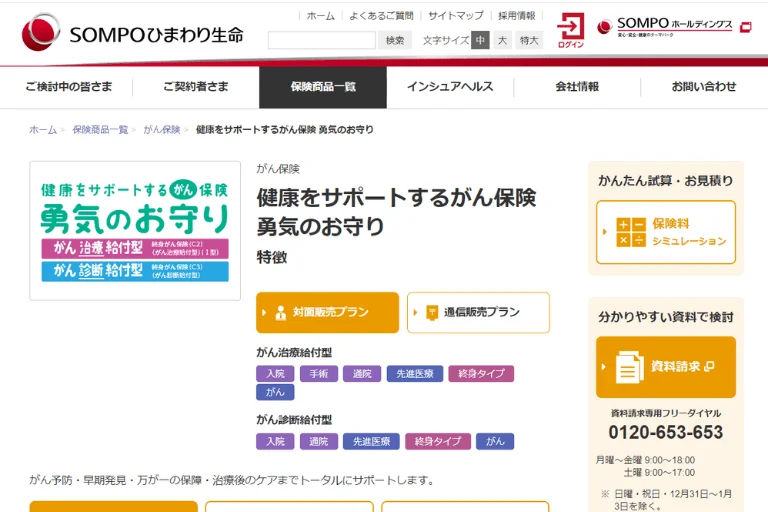
Task: Open 保険料シミュレーション button
Action: click(x=666, y=232)
